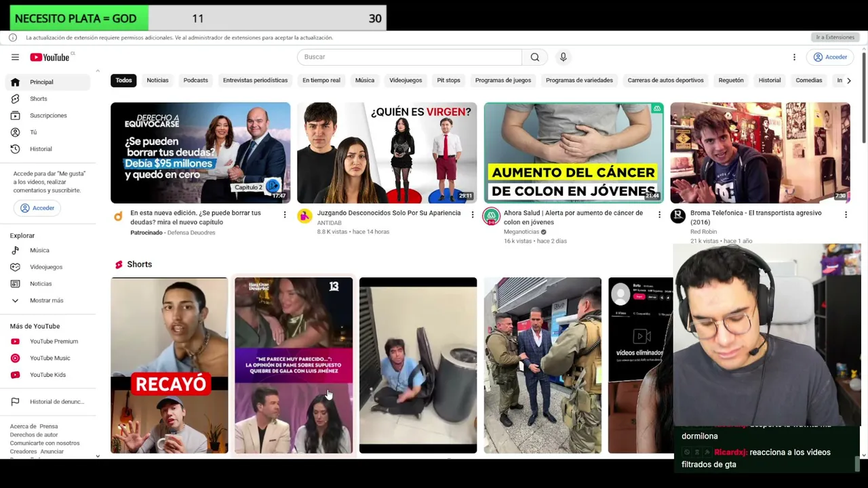Select the Programas de juegos chip

tap(503, 81)
